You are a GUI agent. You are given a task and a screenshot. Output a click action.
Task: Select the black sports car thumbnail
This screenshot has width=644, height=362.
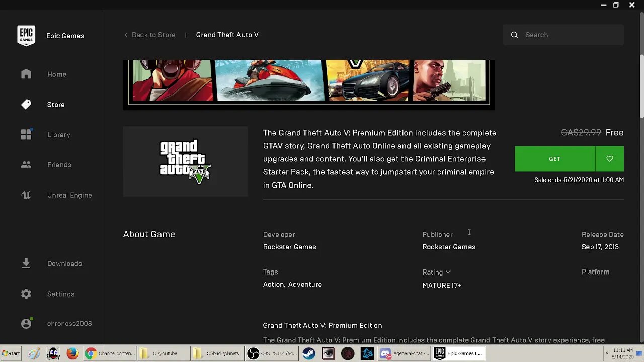tap(368, 80)
